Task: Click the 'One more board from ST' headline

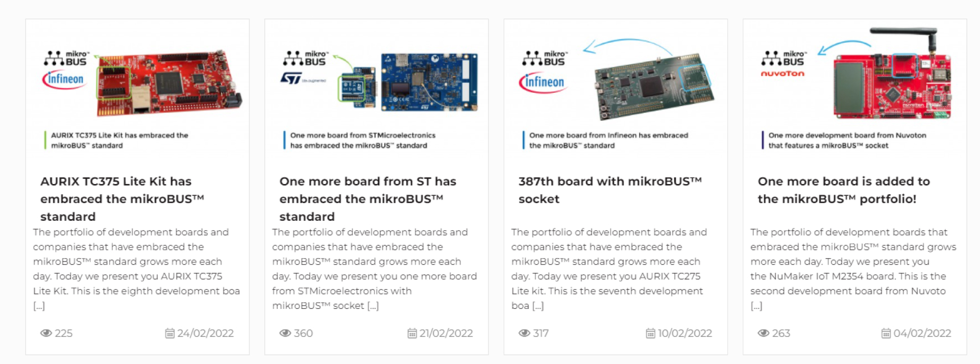Action: pyautogui.click(x=368, y=199)
